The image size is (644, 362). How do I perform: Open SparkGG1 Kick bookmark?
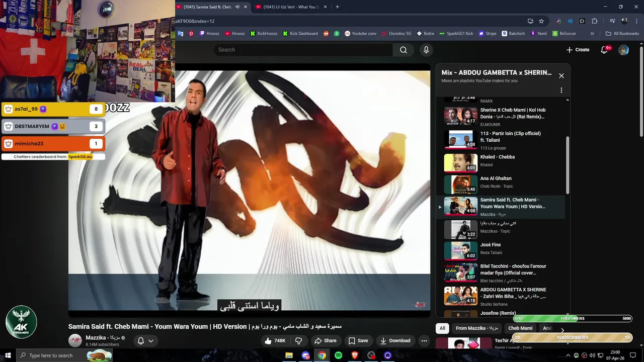[x=456, y=34]
